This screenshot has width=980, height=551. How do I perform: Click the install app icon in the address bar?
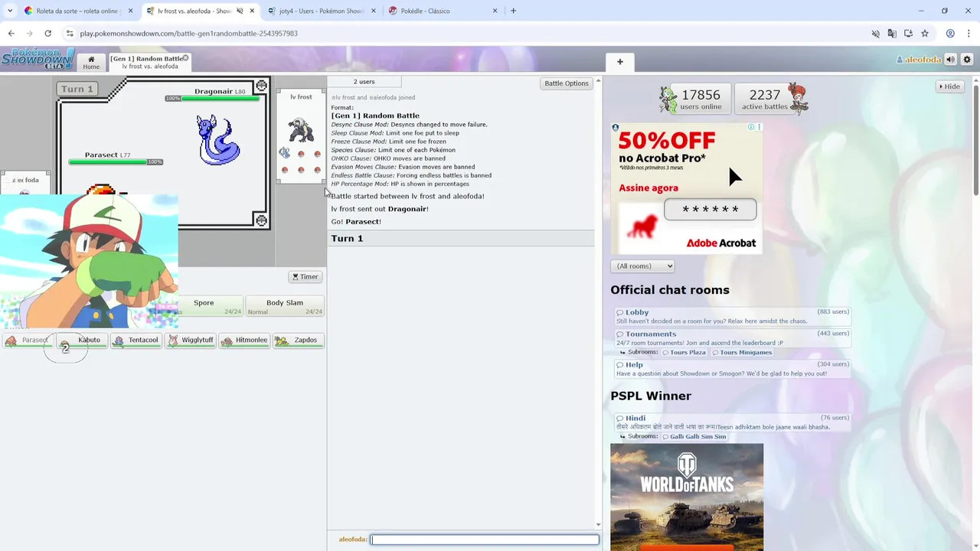[908, 34]
